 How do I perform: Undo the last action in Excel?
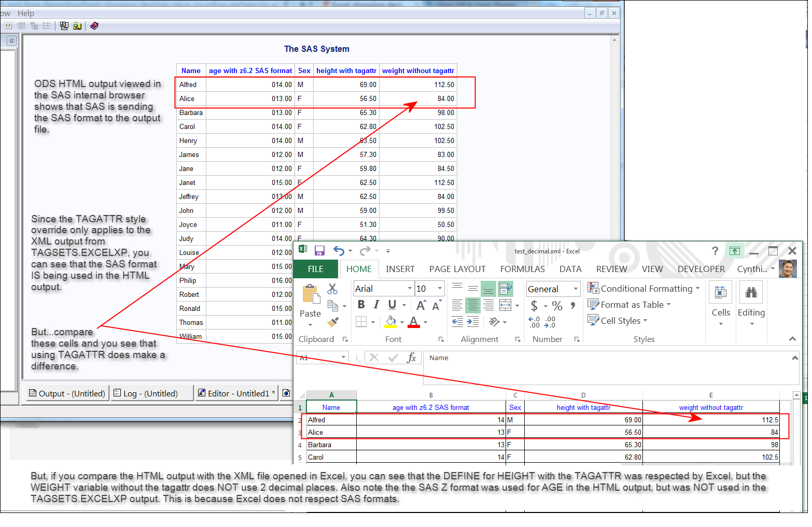coord(339,251)
